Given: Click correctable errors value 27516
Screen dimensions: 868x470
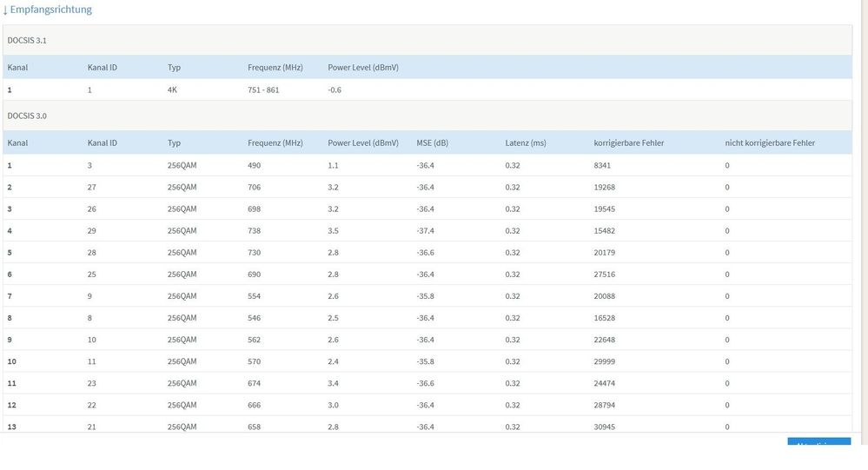Looking at the screenshot, I should 605,275.
